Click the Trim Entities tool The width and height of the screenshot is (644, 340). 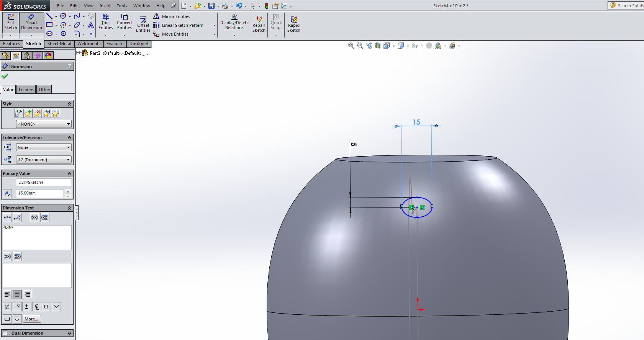(x=106, y=22)
